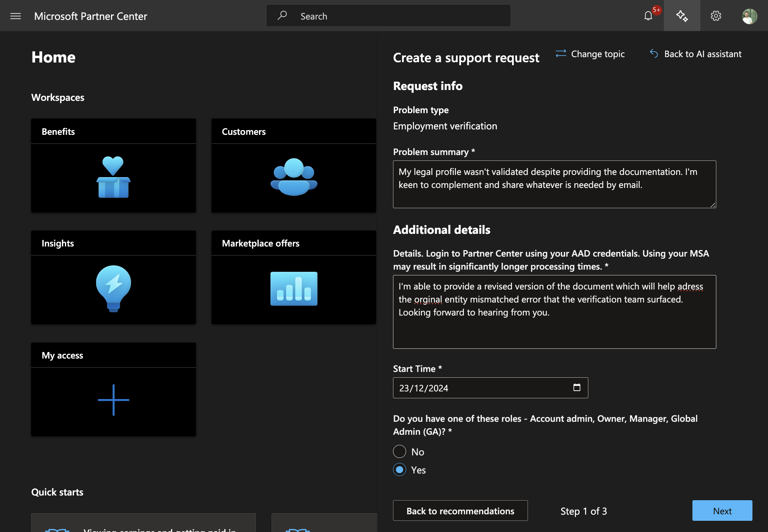Screen dimensions: 768x532
Task: Click the Marketplace offers chart icon
Action: (294, 289)
